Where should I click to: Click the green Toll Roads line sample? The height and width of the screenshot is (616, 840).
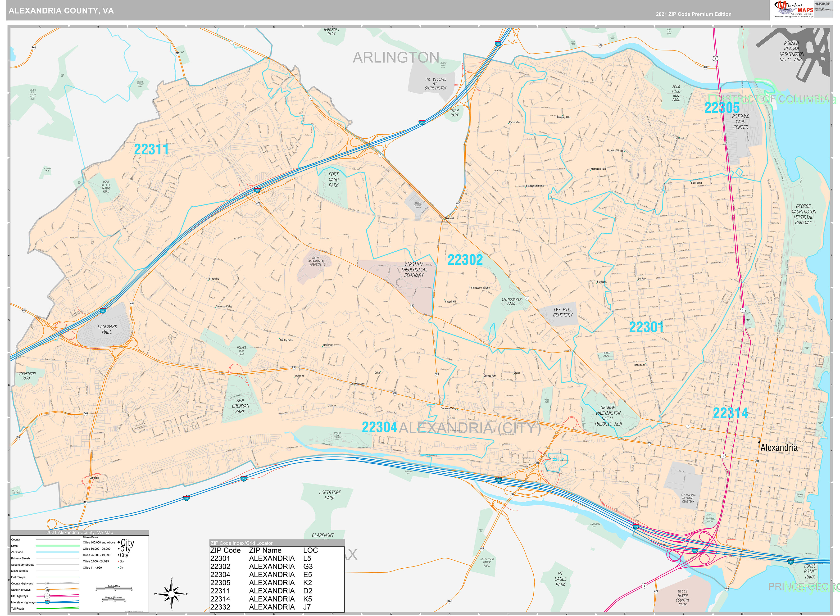click(57, 609)
